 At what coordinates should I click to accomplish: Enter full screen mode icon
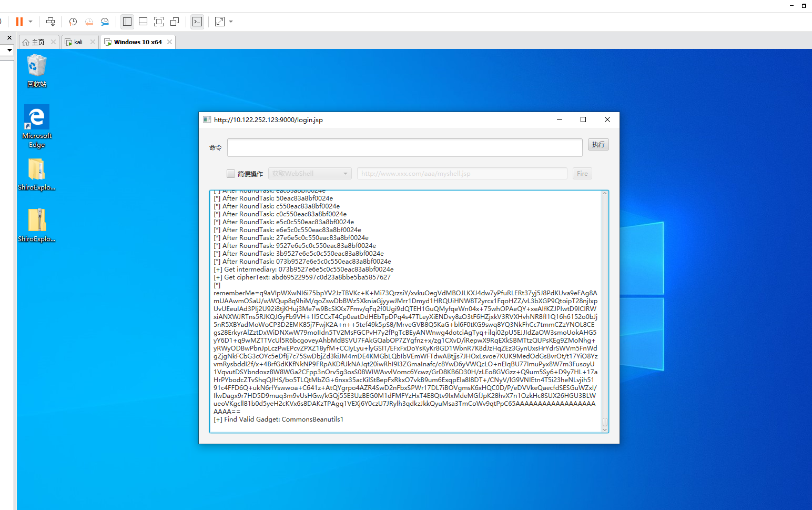coord(159,22)
